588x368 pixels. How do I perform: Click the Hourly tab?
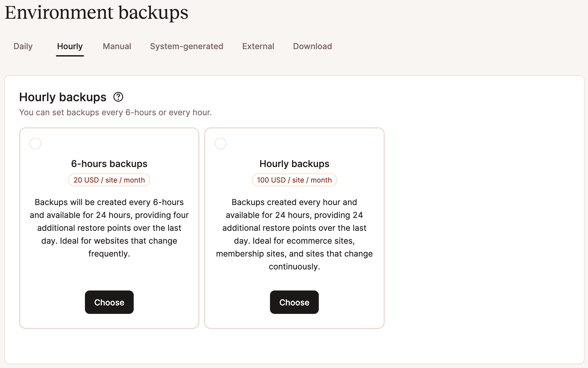(70, 46)
